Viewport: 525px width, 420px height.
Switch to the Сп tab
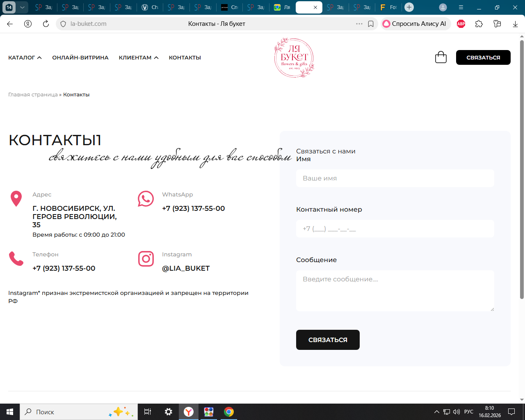click(x=229, y=7)
